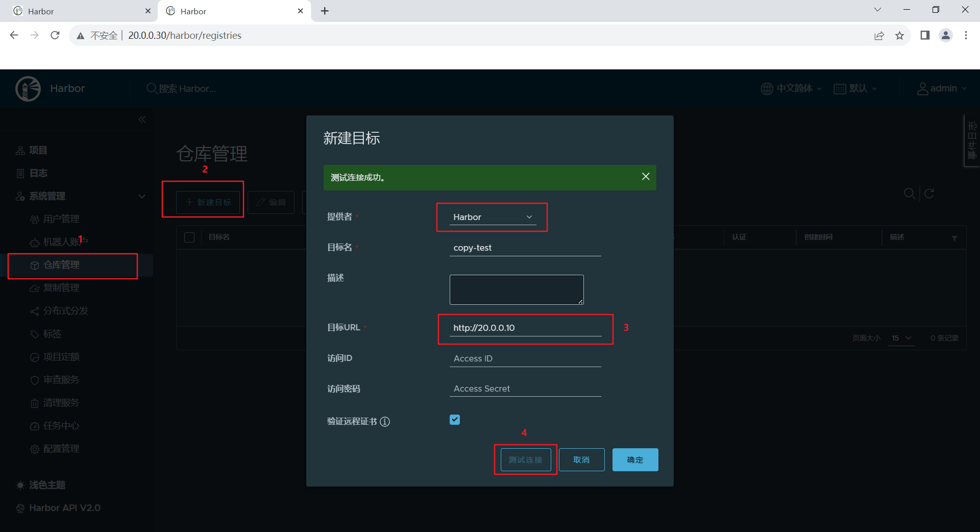Click the 测试连接 button

pos(526,460)
